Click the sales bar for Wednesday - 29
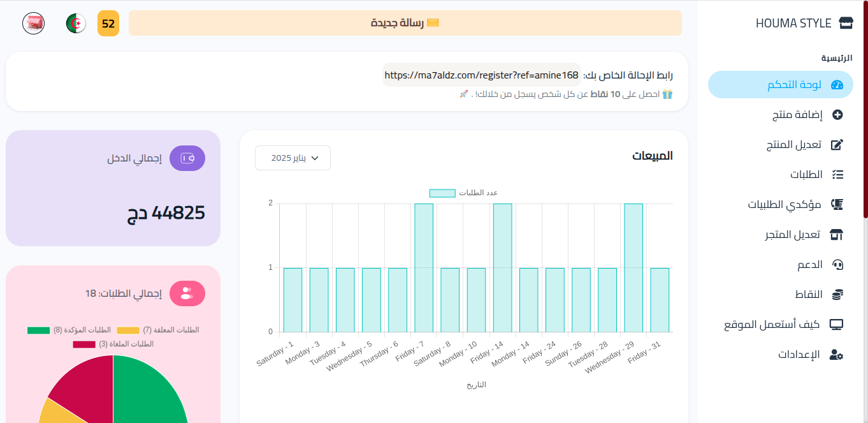The image size is (868, 423). click(633, 268)
